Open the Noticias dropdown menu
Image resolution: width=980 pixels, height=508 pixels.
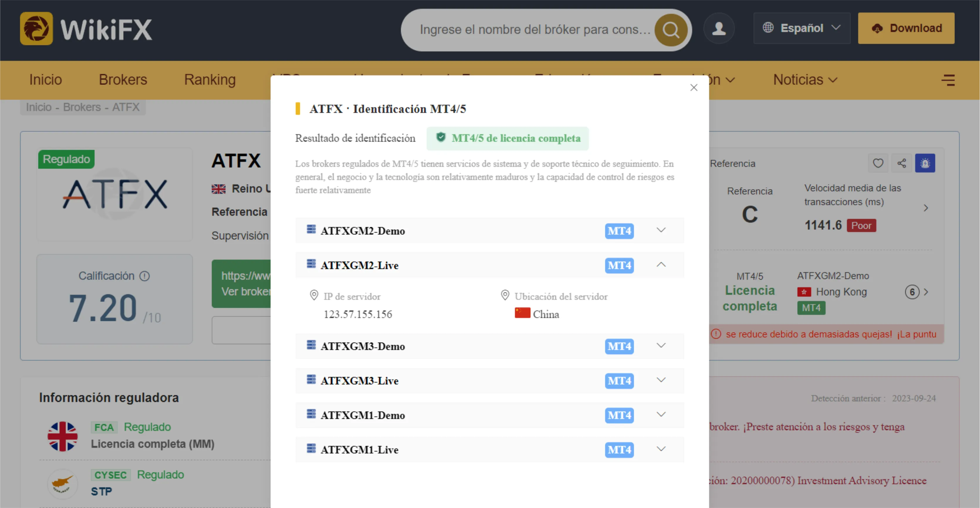pos(805,80)
